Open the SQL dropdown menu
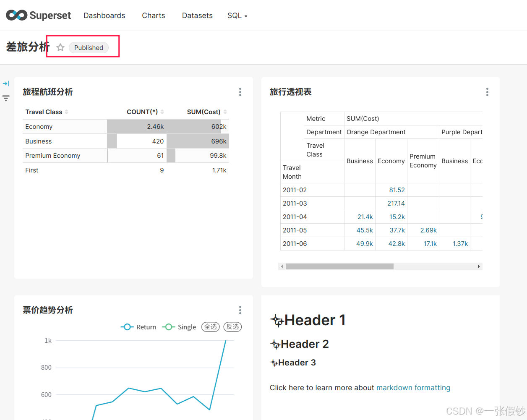This screenshot has height=420, width=527. tap(237, 16)
